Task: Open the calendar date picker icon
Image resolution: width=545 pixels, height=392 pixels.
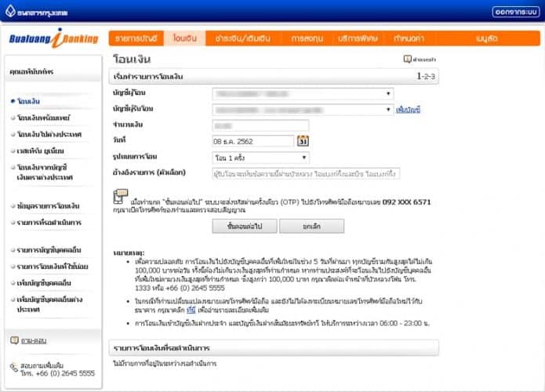Action: (x=303, y=141)
